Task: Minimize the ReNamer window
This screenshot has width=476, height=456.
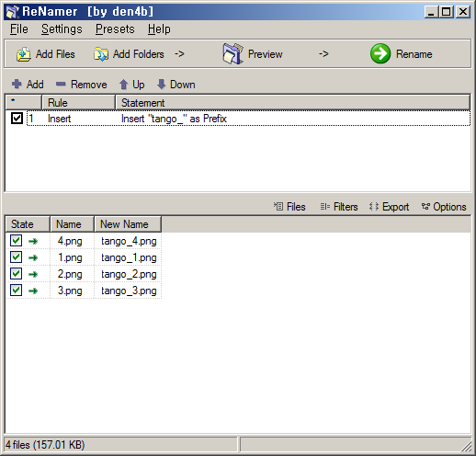Action: pos(431,12)
